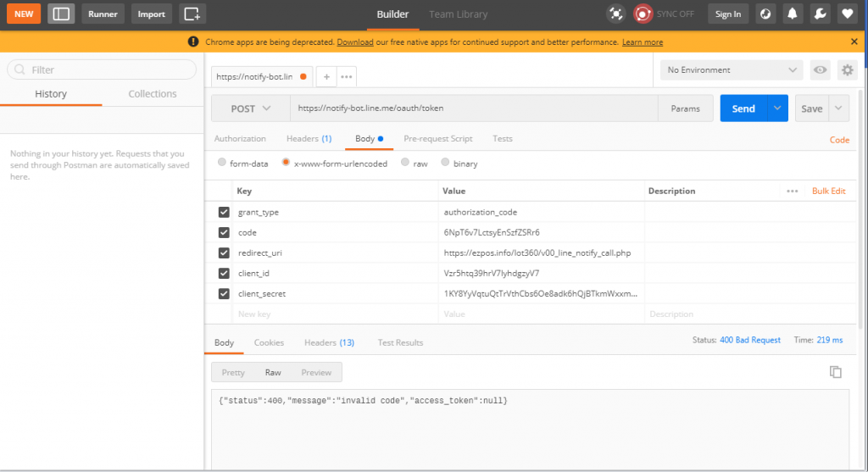Click the Learn more link
The image size is (868, 472).
coord(643,42)
